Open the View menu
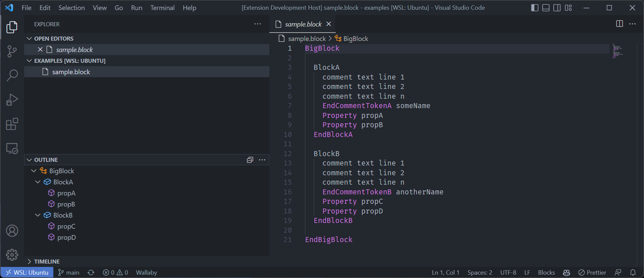Viewport: 644px width, 278px height. 100,8
